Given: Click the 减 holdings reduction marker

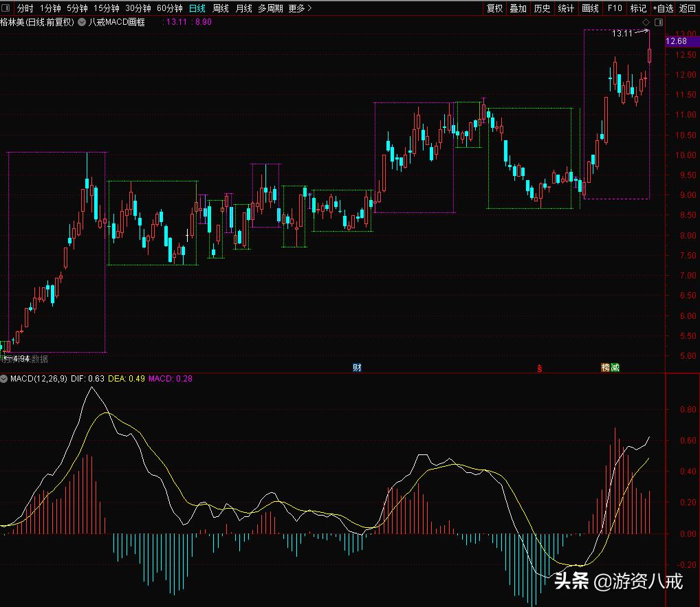Looking at the screenshot, I should 615,368.
